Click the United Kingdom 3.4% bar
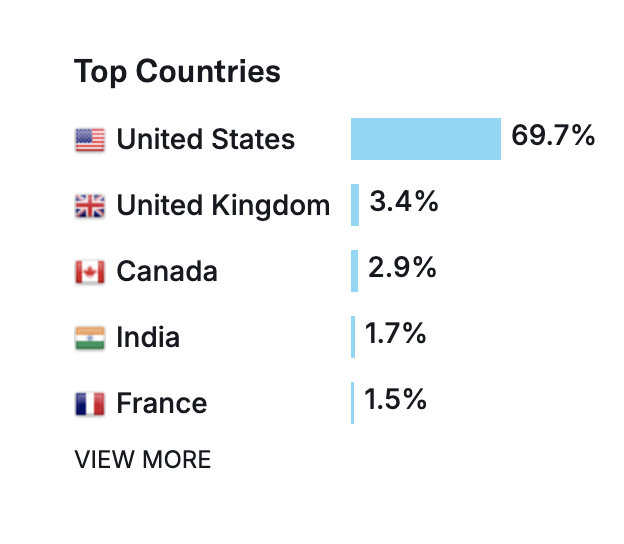 (x=355, y=205)
